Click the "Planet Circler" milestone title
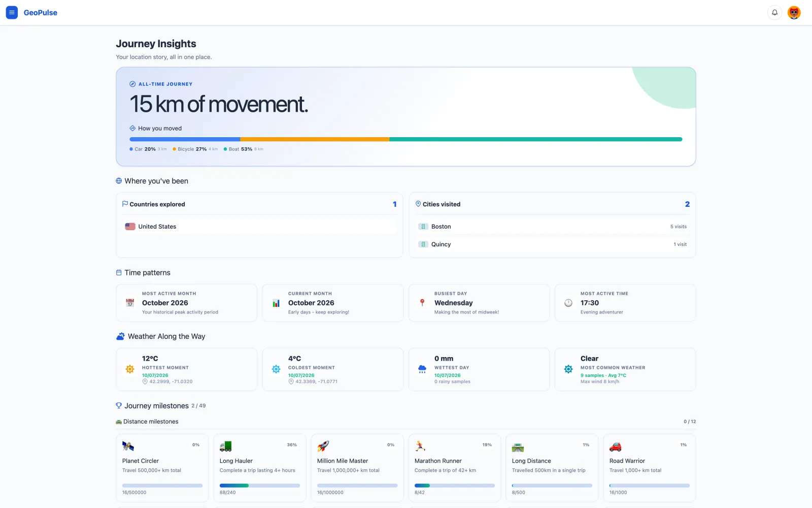 click(141, 461)
